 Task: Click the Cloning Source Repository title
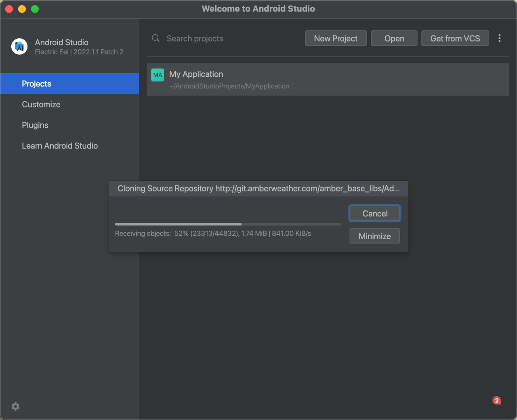pos(258,189)
